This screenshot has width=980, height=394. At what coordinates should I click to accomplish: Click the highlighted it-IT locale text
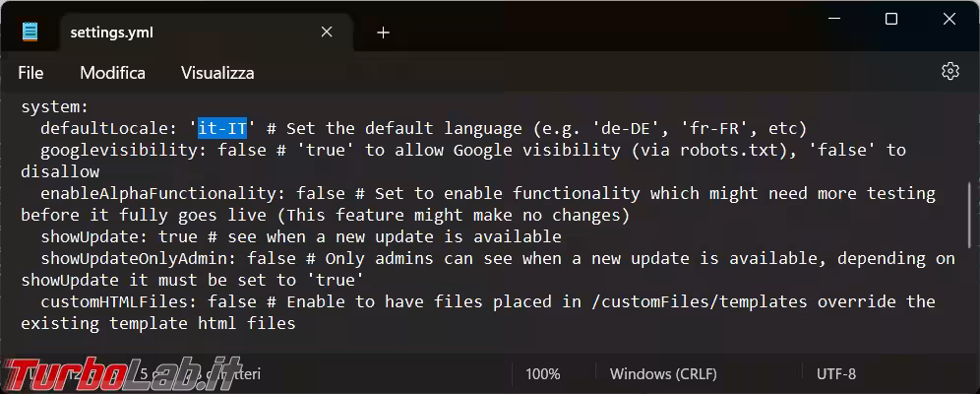223,128
